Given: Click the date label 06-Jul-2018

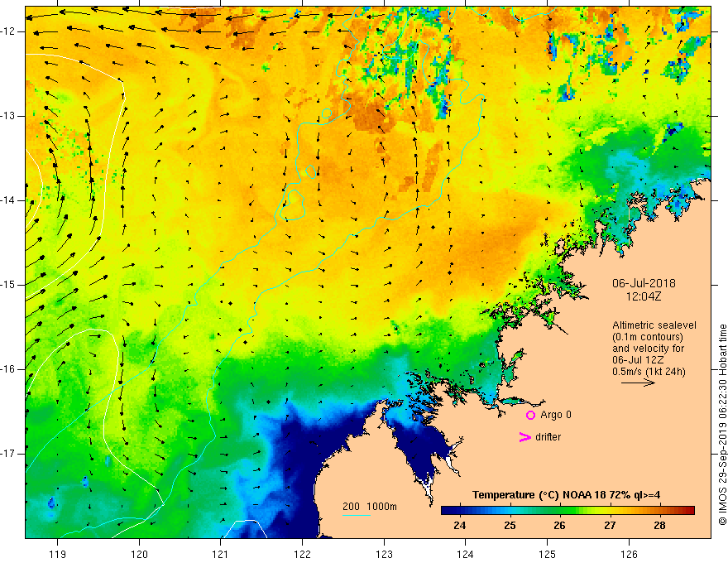Looking at the screenshot, I should 644,283.
